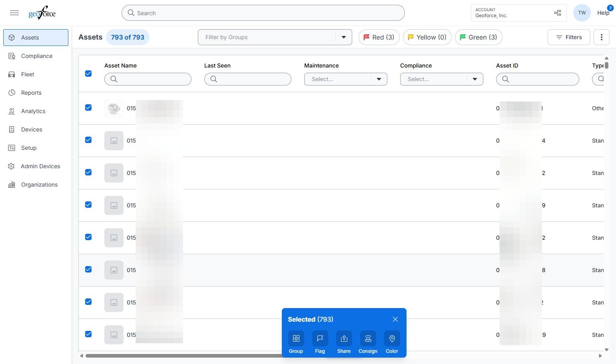
Task: Open Setup in sidebar
Action: coord(36,148)
